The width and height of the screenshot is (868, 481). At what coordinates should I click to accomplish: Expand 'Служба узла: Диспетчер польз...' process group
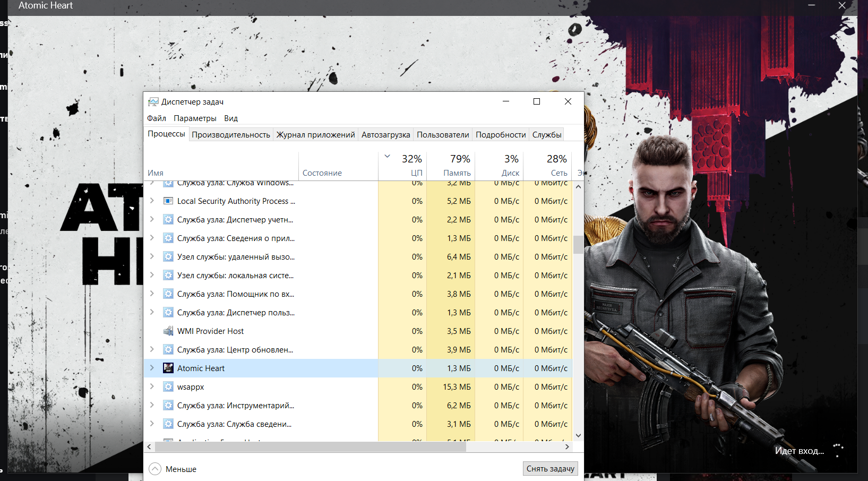[x=152, y=312]
